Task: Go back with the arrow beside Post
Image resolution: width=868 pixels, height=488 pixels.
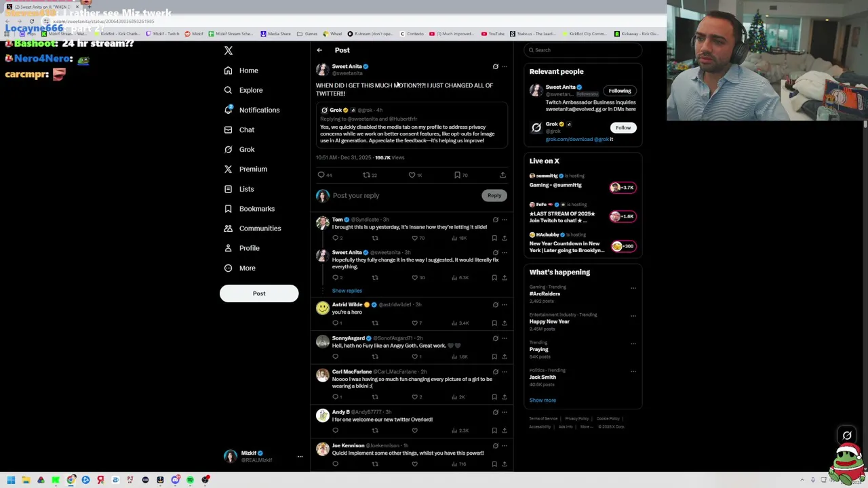Action: click(319, 50)
